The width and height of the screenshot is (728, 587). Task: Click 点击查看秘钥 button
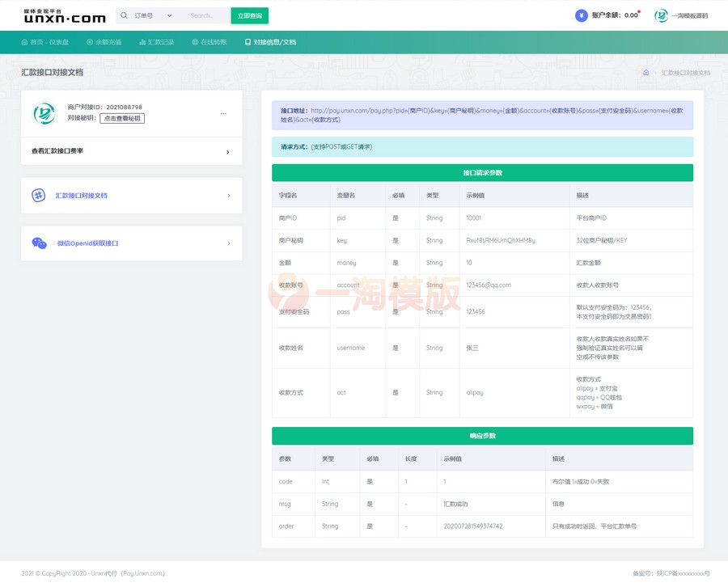pos(122,118)
